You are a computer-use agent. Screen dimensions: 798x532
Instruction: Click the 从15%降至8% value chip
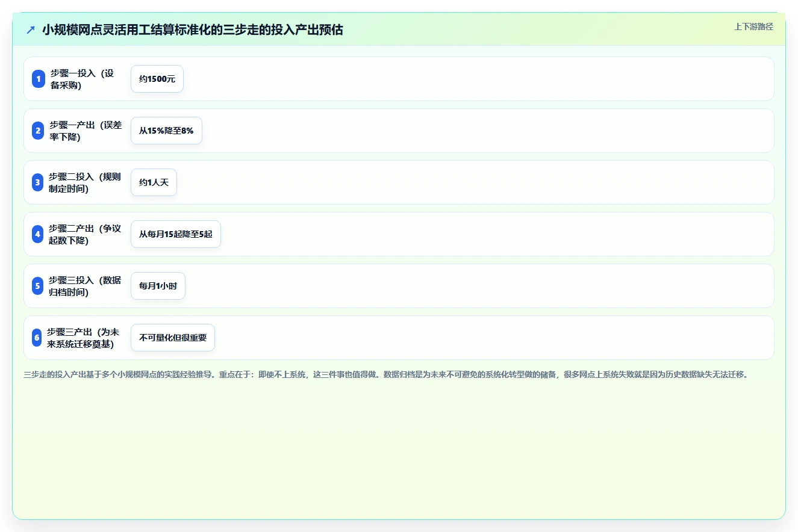click(166, 131)
